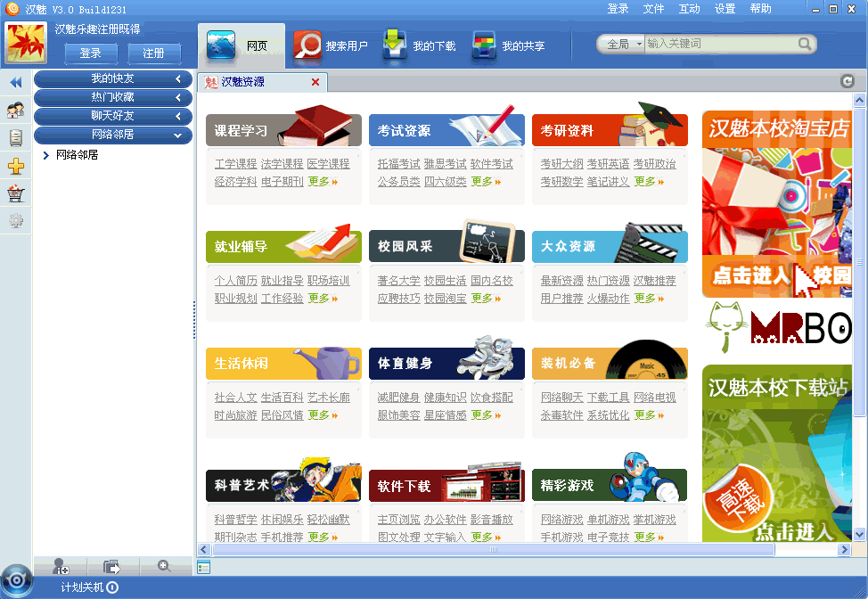The height and width of the screenshot is (599, 868).
Task: Open the 设置 menu
Action: (725, 9)
